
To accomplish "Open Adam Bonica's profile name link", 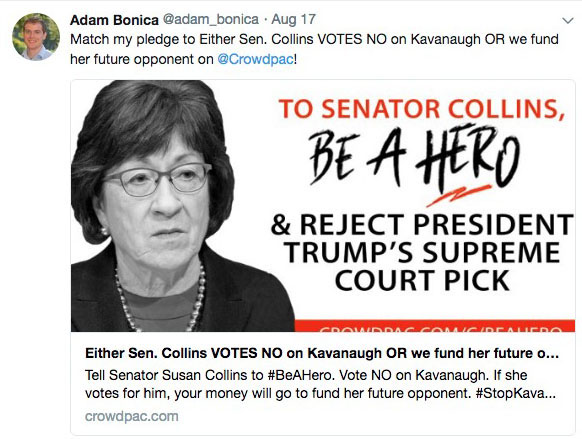I will pos(114,20).
